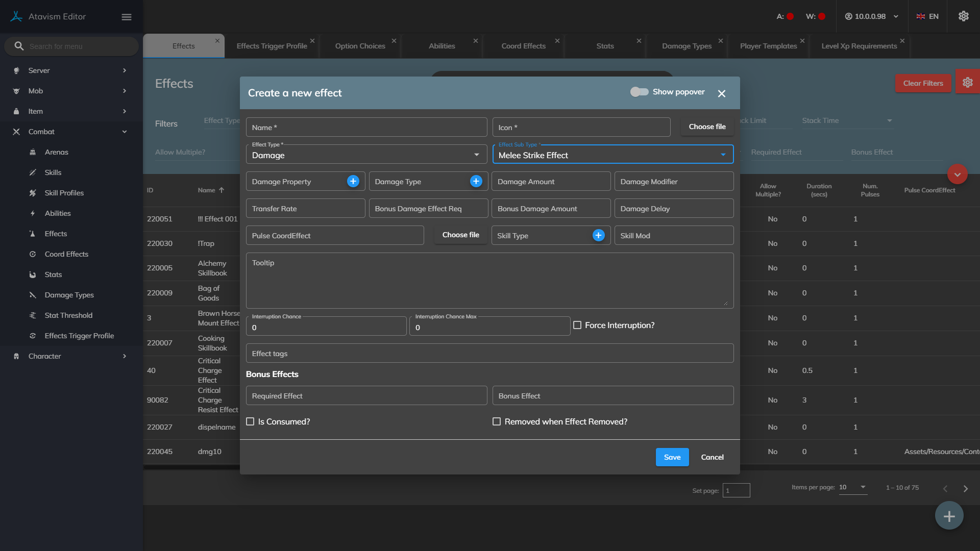This screenshot has height=551, width=980.
Task: Click the plus icon beside Skill Type
Action: click(x=598, y=235)
